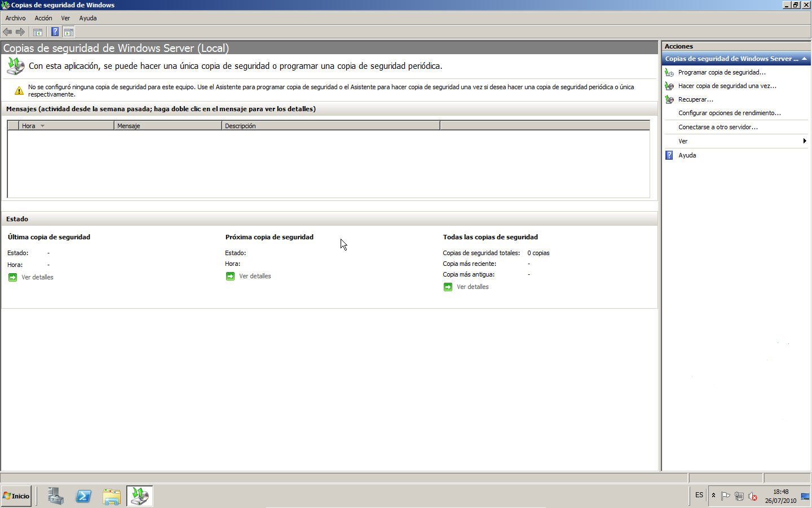Click the 'Próxima copia de seguridad' heading

tap(270, 237)
